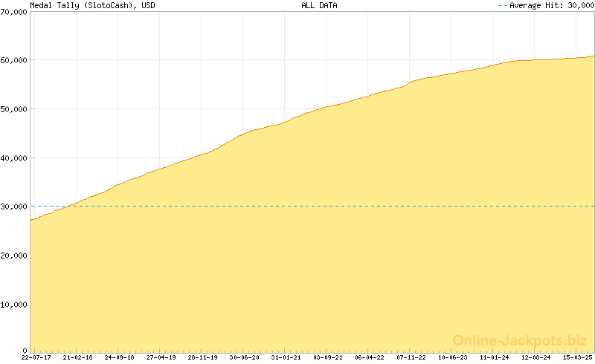Click the 12-08-24 date marker
Viewport: 595px width, 364px height.
tap(536, 357)
